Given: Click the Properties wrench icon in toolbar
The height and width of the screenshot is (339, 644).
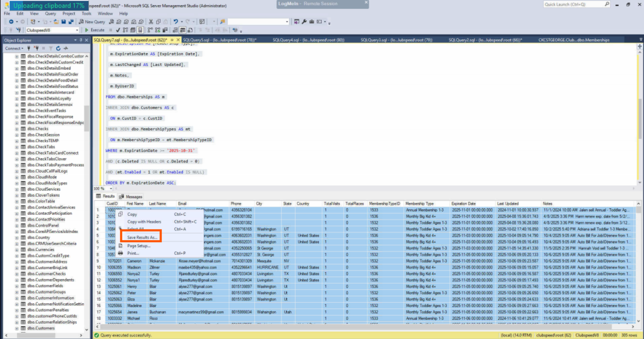Looking at the screenshot, I should (304, 22).
